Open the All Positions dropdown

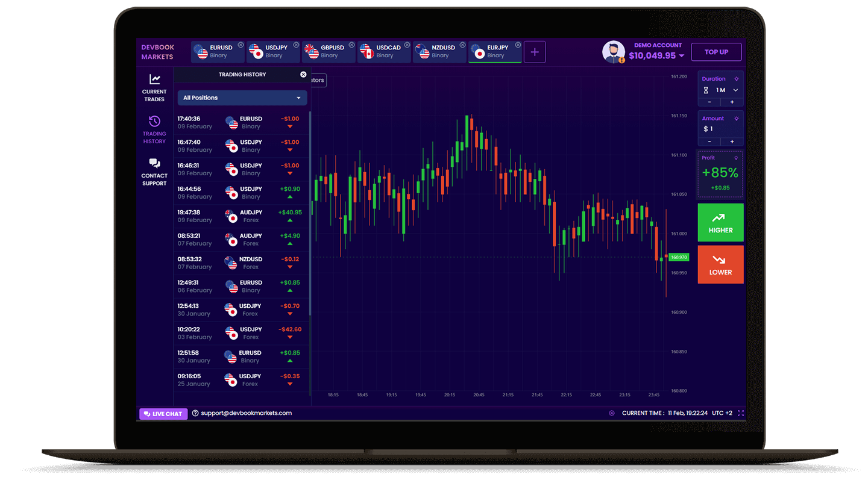pyautogui.click(x=242, y=98)
